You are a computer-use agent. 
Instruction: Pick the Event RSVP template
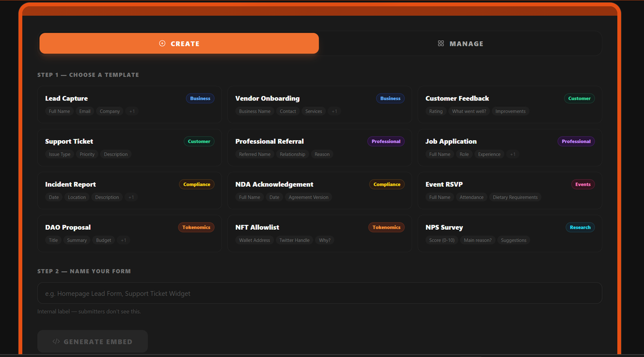[510, 191]
